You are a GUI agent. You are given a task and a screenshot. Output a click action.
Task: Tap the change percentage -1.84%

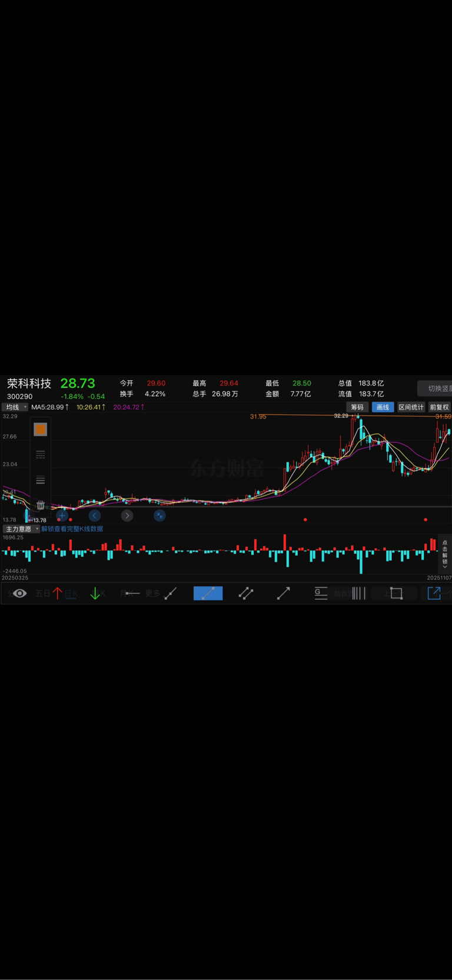(x=72, y=397)
